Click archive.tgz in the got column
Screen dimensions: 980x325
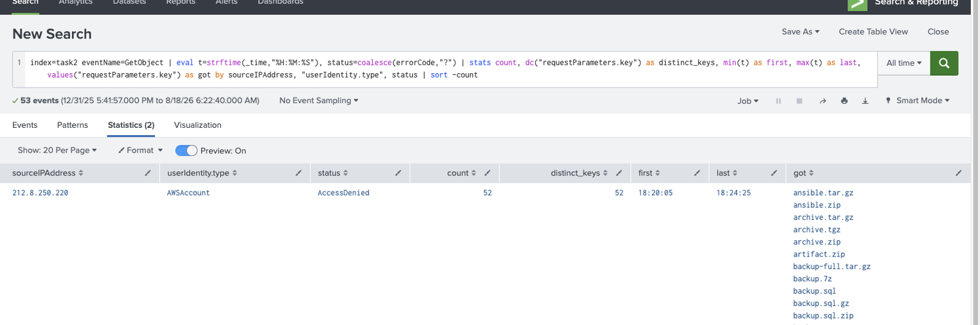[817, 230]
